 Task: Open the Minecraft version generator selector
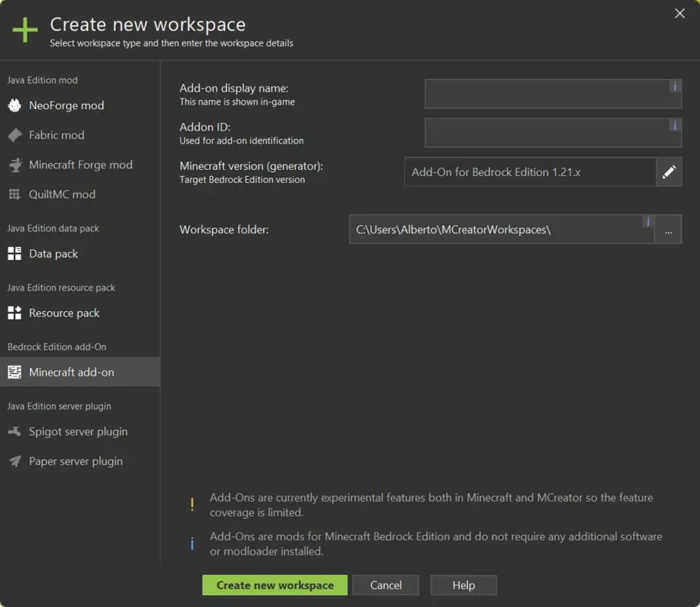tap(531, 172)
